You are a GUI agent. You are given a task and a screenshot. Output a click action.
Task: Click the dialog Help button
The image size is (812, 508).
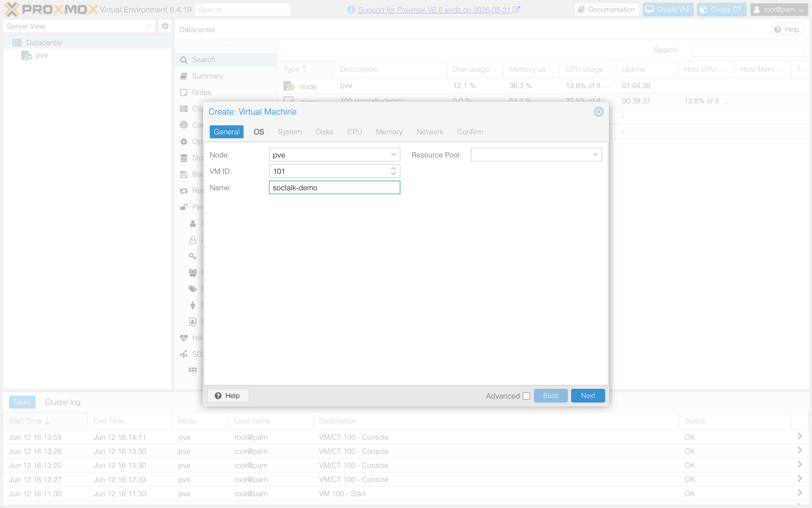pos(228,396)
